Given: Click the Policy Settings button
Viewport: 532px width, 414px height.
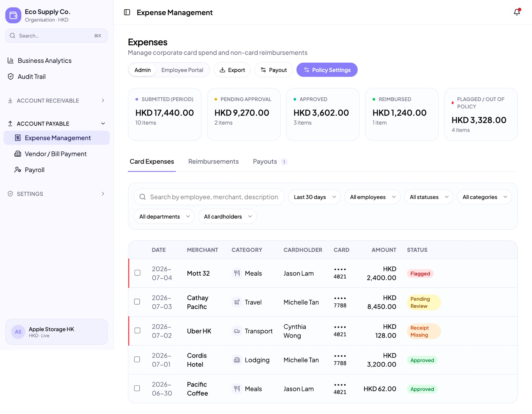Looking at the screenshot, I should coord(327,70).
